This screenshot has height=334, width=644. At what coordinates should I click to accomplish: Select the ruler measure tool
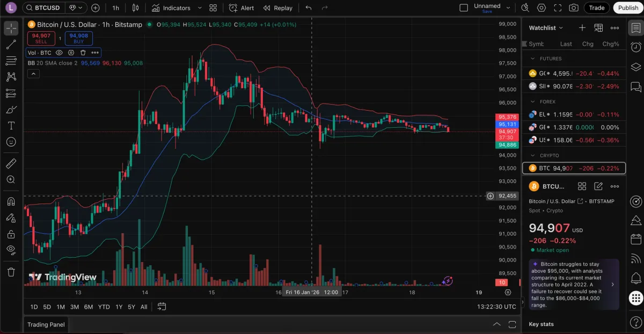click(11, 163)
